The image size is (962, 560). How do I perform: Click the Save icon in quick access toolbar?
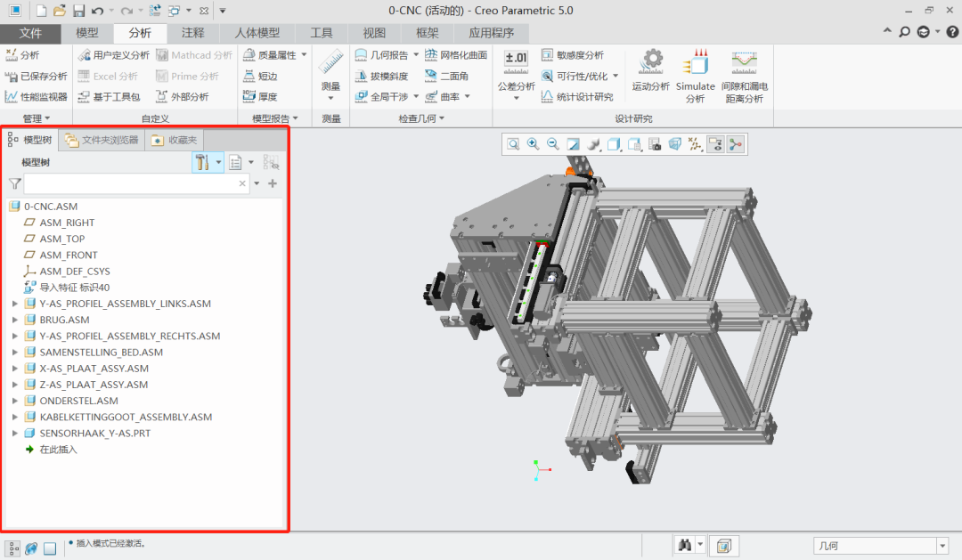pyautogui.click(x=78, y=11)
